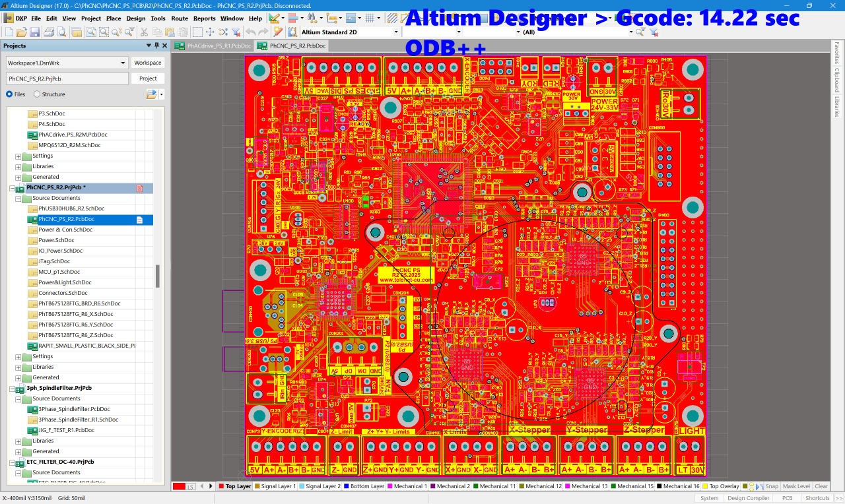Switch to the PhACdrive_PS_R1.PcbDoc tab
This screenshot has height=504, width=845.
point(213,46)
